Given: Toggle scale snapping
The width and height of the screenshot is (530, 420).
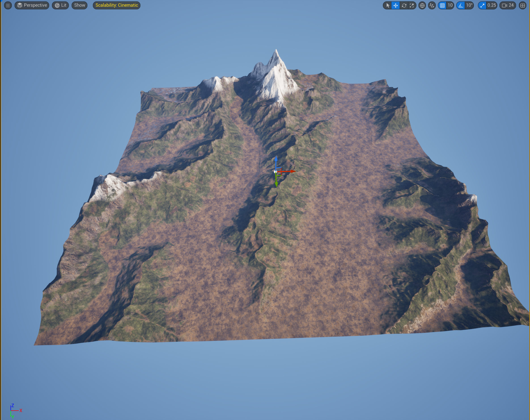Looking at the screenshot, I should point(482,5).
